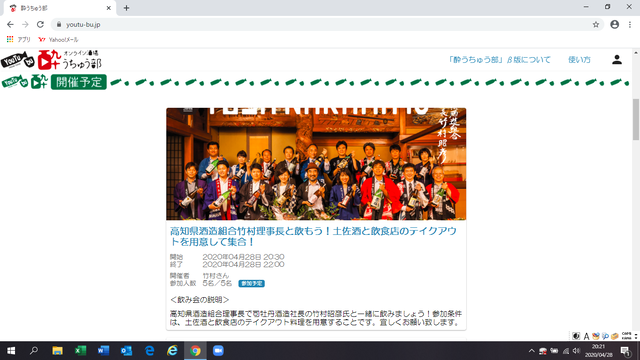
Task: Open the Windows Start menu
Action: click(11, 351)
